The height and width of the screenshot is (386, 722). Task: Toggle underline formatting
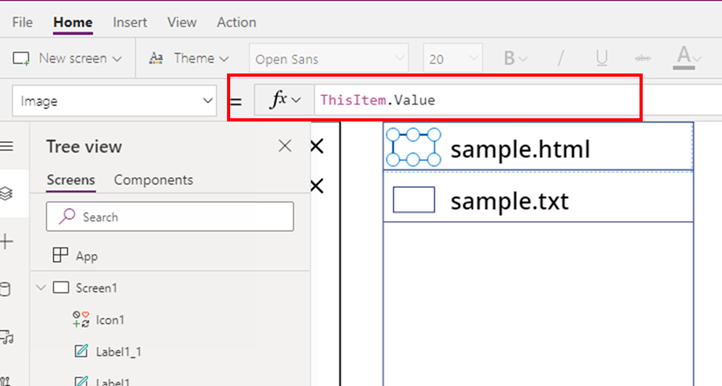(601, 58)
